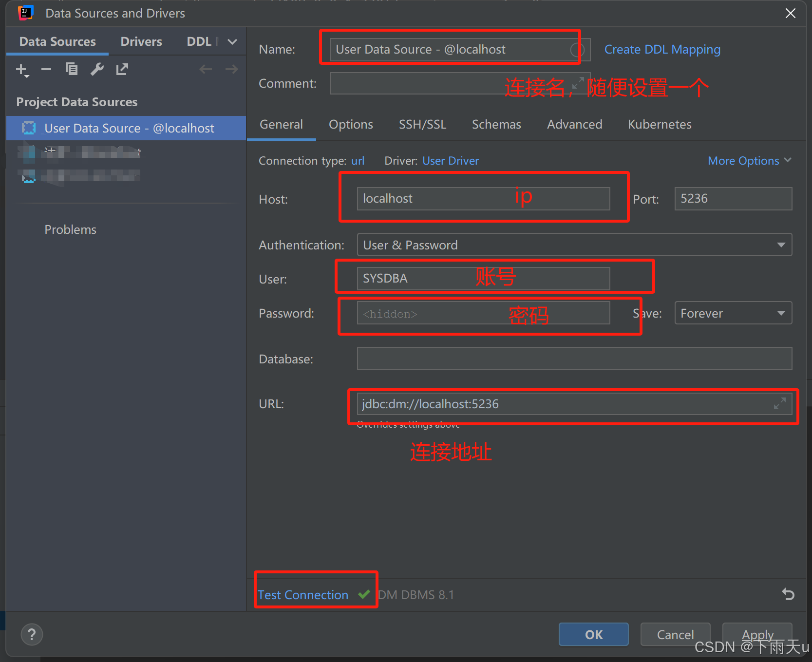
Task: Click the IntelliJ logo in title bar
Action: (25, 13)
